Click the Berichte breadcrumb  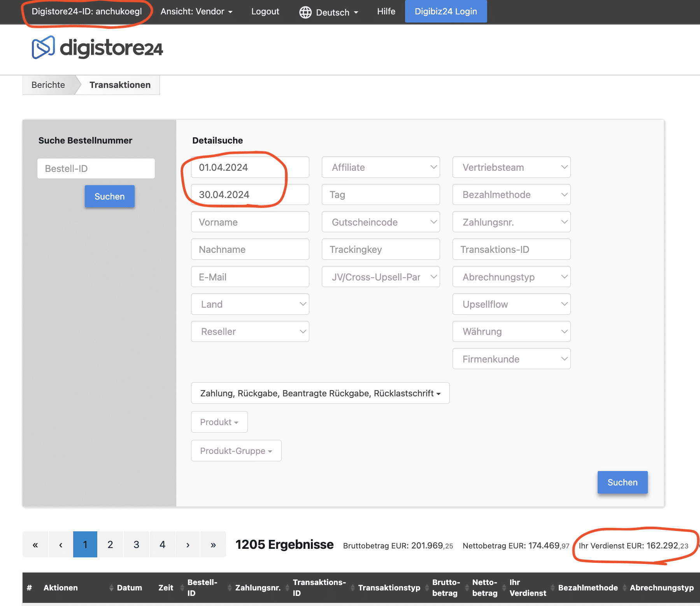(x=48, y=85)
